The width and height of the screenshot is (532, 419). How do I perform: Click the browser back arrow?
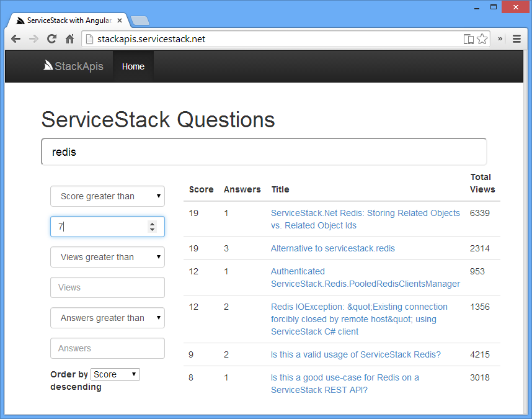click(x=16, y=39)
